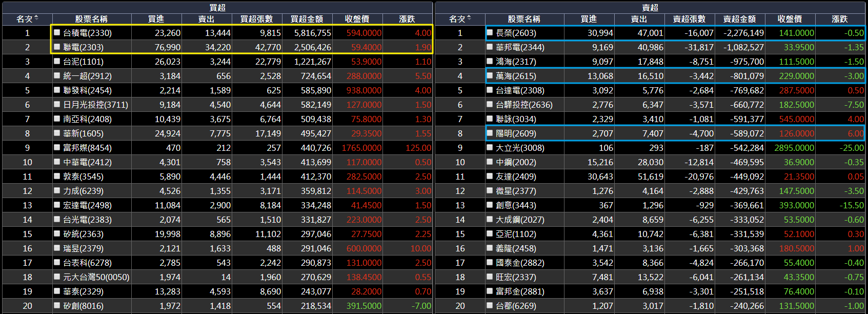Select the checkbox for 統一超(2912)
This screenshot has height=314, width=868.
pos(57,75)
